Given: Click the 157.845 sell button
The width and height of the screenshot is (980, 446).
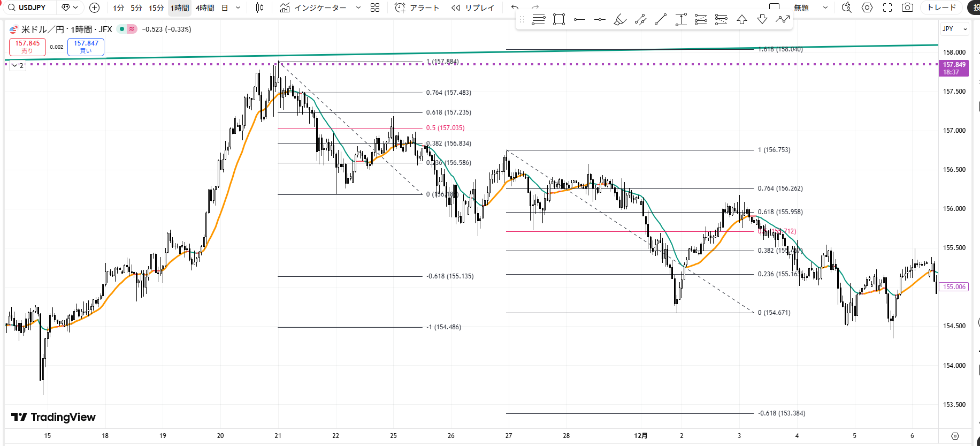Looking at the screenshot, I should point(27,47).
